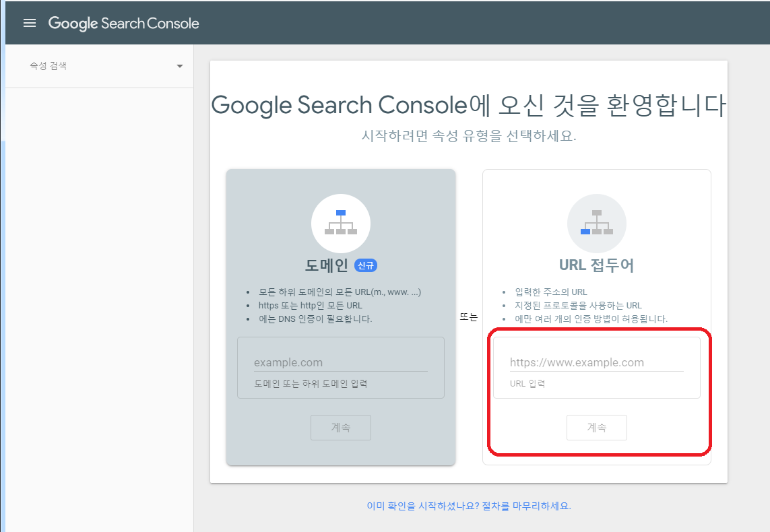This screenshot has height=532, width=770.
Task: Click text https 또는 http인 모든 URL
Action: coord(311,305)
